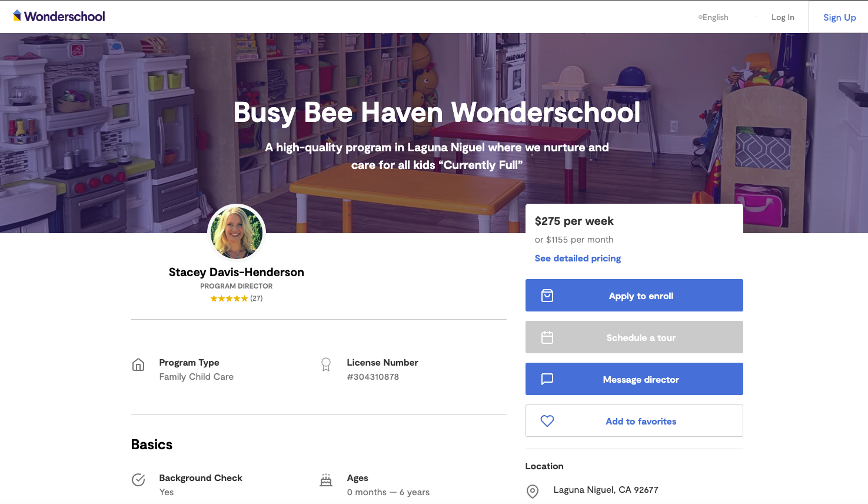Select the Stacey Davis-Henderson name
Viewport: 868px width, 504px height.
pyautogui.click(x=237, y=272)
